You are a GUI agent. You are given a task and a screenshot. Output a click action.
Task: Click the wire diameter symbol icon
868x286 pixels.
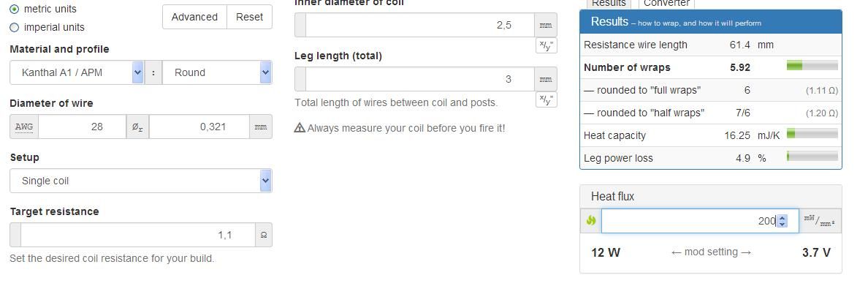coord(137,127)
